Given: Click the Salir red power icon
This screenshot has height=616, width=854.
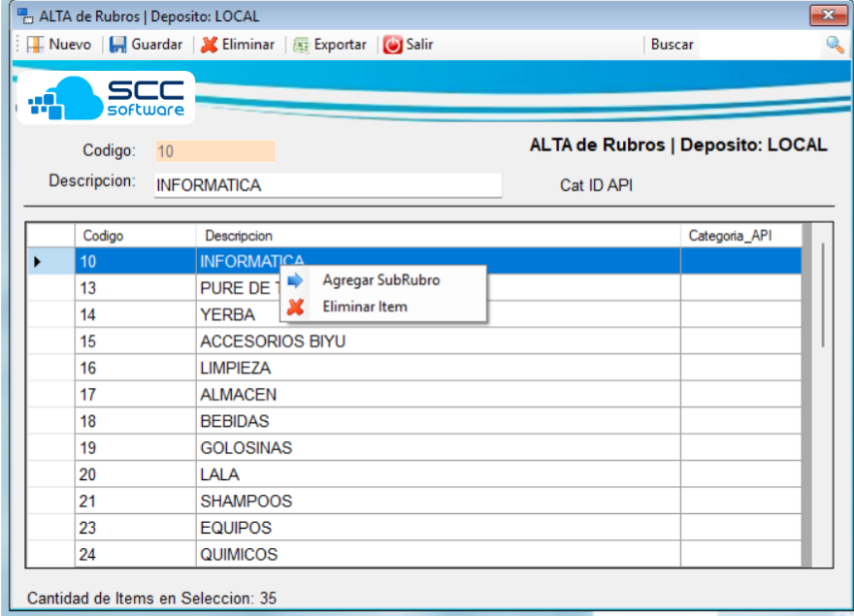Looking at the screenshot, I should pos(393,45).
